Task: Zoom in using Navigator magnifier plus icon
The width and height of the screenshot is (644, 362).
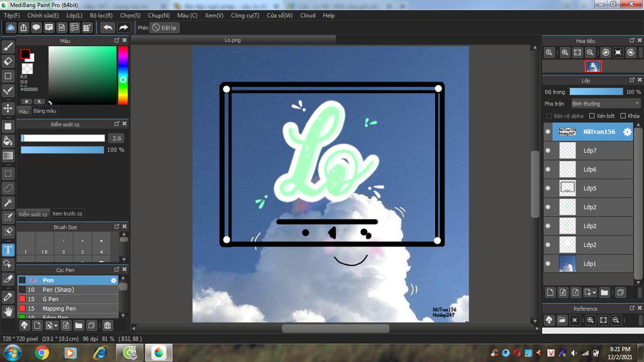Action: pos(565,53)
